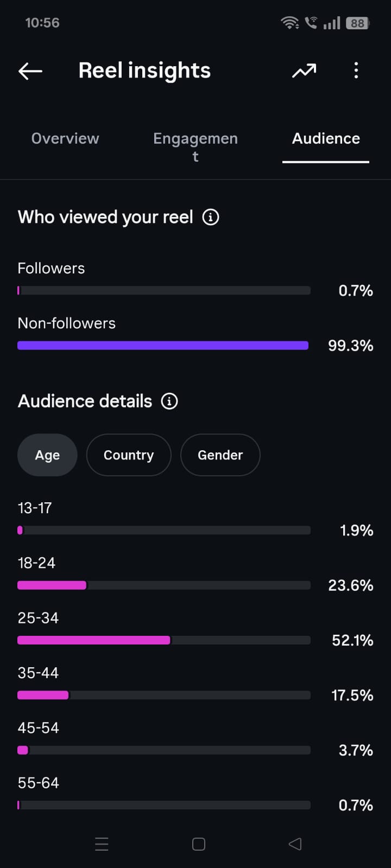This screenshot has height=868, width=391.
Task: Open the trending arrow boost icon
Action: point(304,71)
